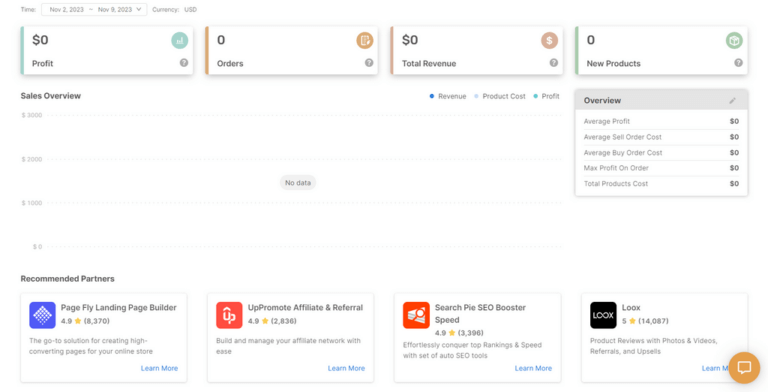Click the Max Profit On Order row
The width and height of the screenshot is (768, 392).
[661, 168]
